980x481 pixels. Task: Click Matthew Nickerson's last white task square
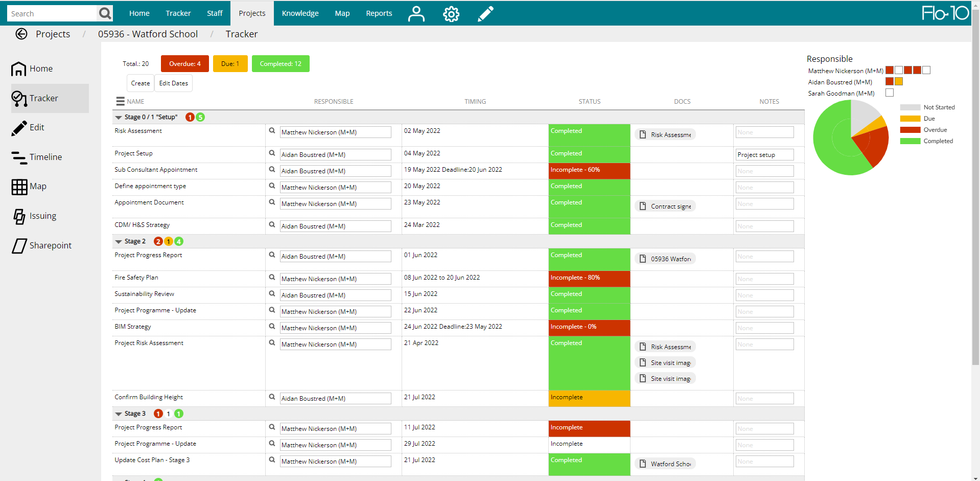pyautogui.click(x=926, y=70)
